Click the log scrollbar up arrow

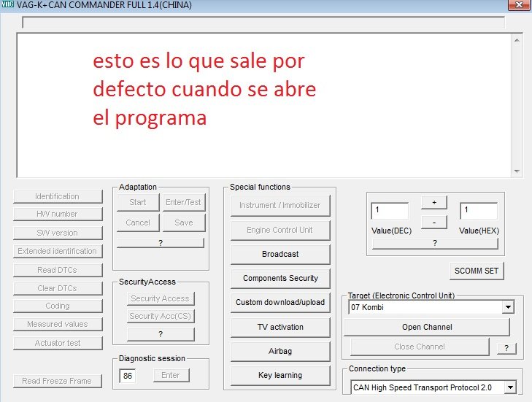(x=517, y=40)
